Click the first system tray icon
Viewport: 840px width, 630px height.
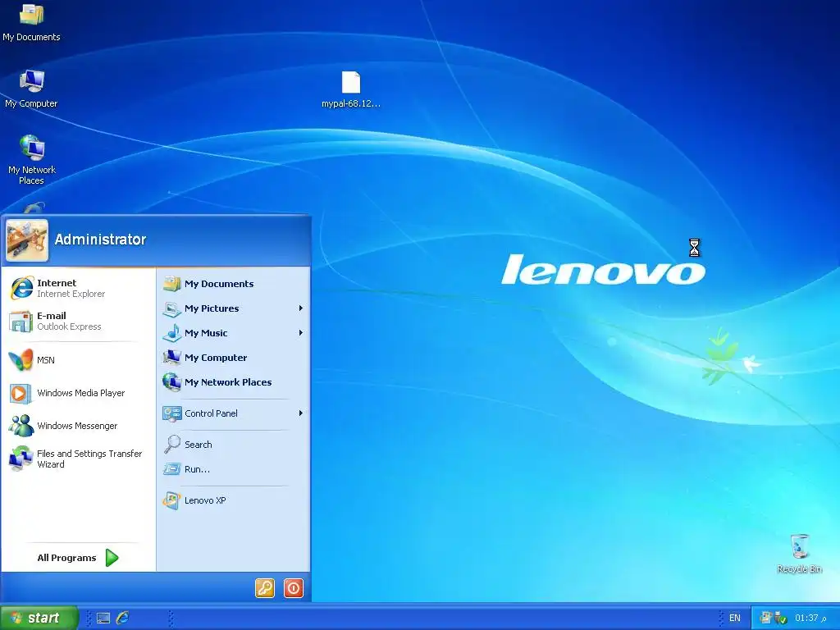(765, 618)
